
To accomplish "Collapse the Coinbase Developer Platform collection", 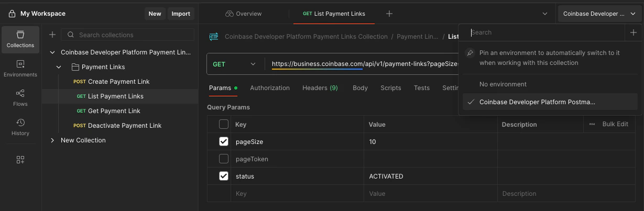I will 52,52.
